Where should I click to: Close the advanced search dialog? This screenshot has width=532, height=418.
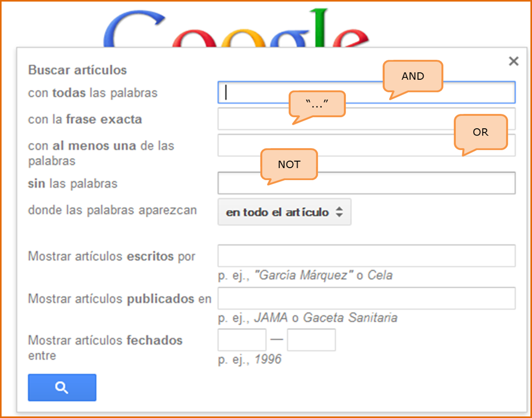click(514, 61)
